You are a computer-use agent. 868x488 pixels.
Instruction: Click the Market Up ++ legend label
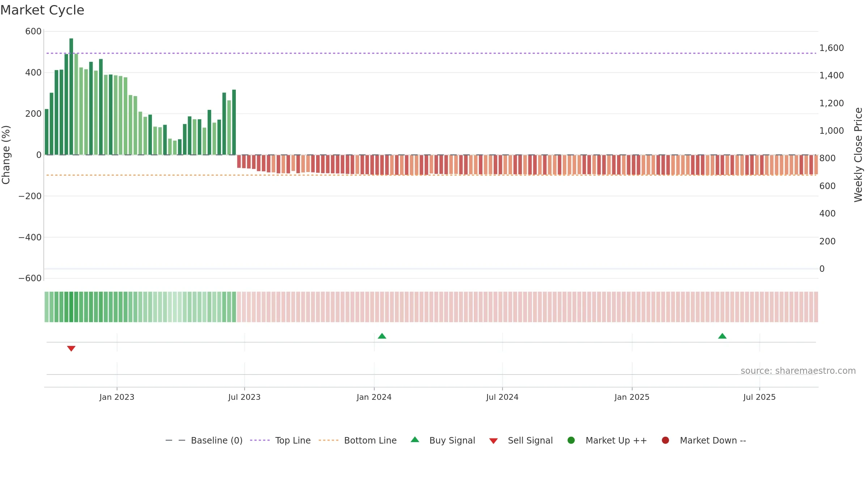[x=616, y=440]
